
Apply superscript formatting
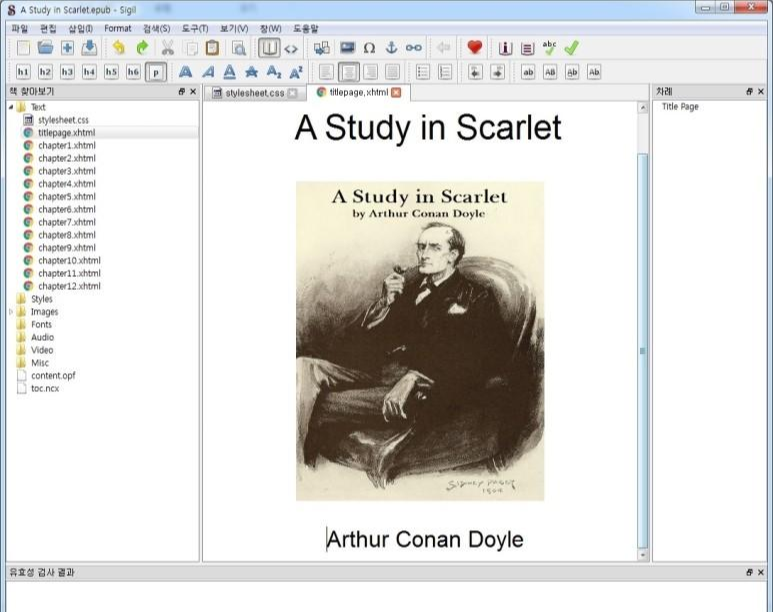296,72
